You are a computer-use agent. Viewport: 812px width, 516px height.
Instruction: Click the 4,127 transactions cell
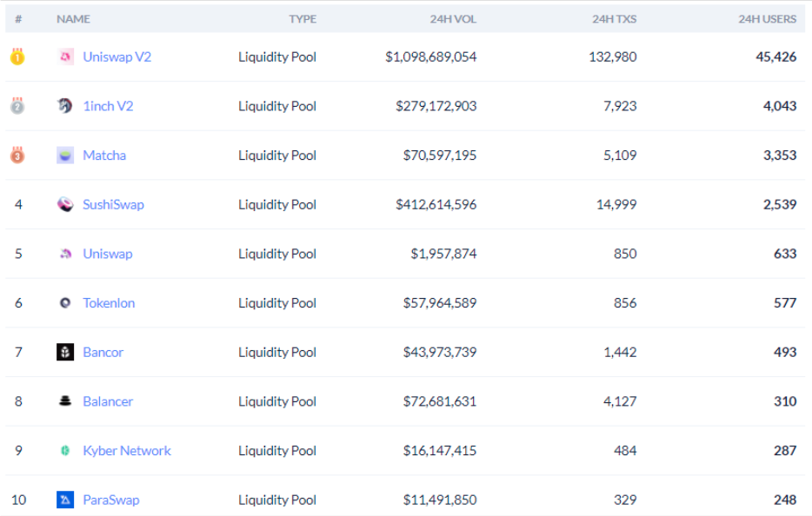click(620, 401)
